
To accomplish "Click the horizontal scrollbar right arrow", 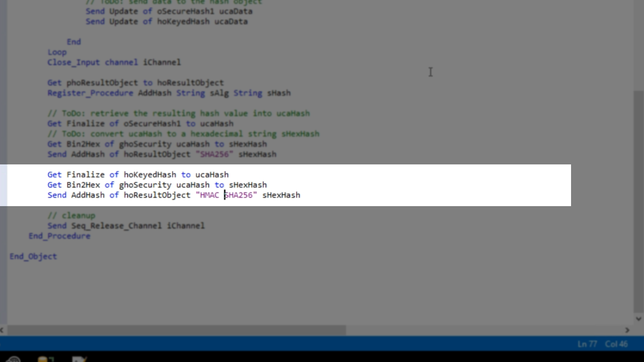I will coord(627,330).
